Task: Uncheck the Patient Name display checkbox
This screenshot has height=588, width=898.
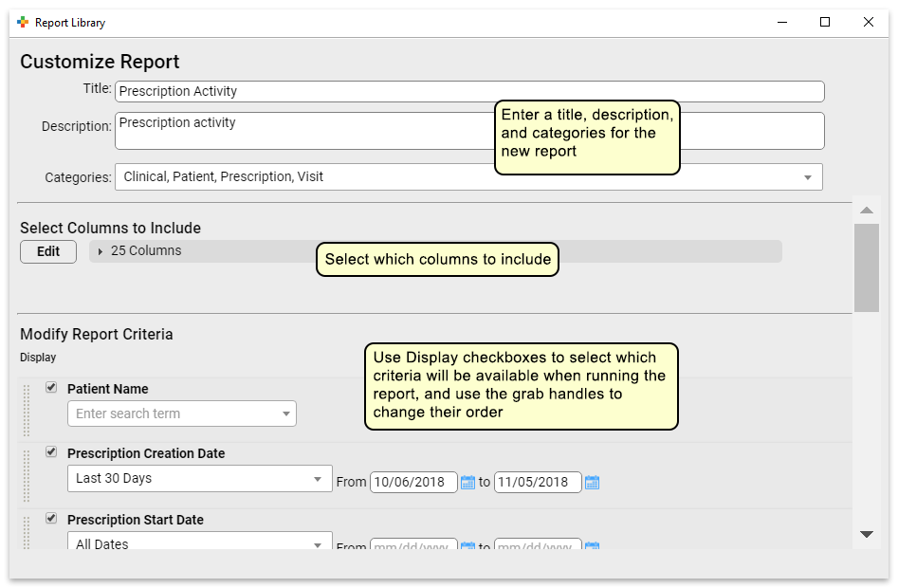Action: pos(51,388)
